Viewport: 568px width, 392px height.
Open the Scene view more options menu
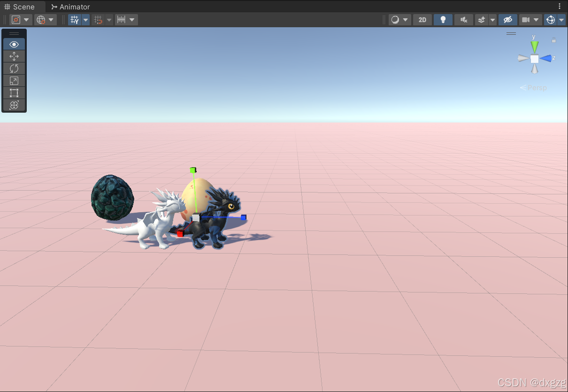pyautogui.click(x=560, y=6)
